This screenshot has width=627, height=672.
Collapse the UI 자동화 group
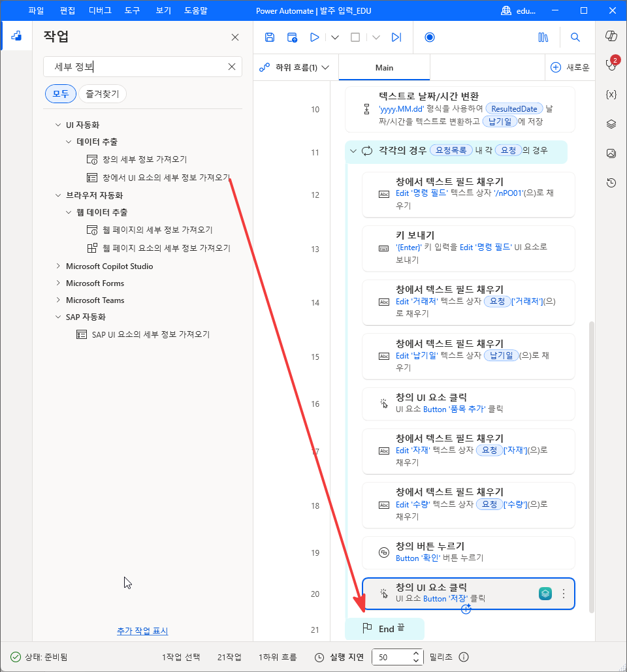58,125
